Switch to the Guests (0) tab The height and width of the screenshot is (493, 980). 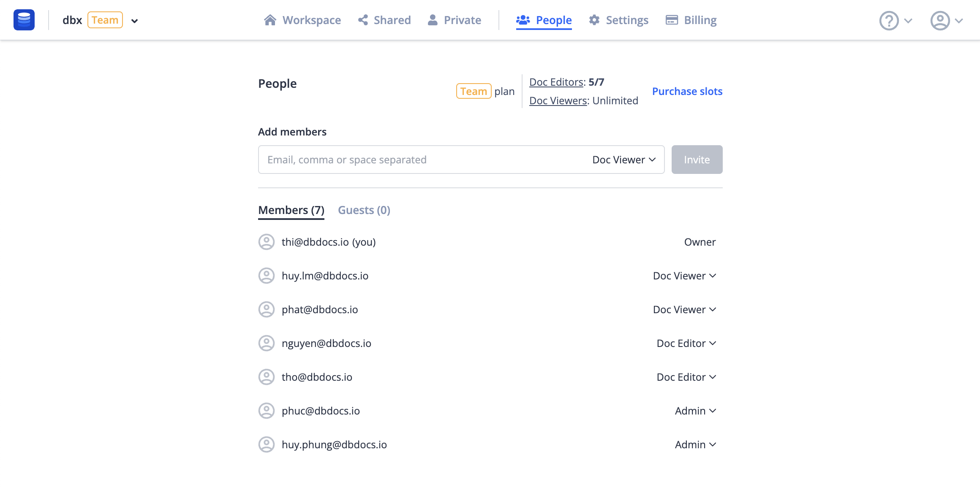[364, 210]
